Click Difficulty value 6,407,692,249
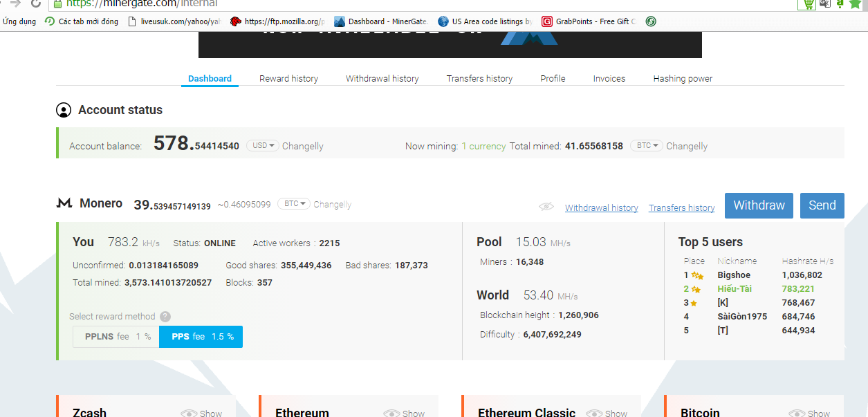Viewport: 868px width, 417px height. point(552,335)
